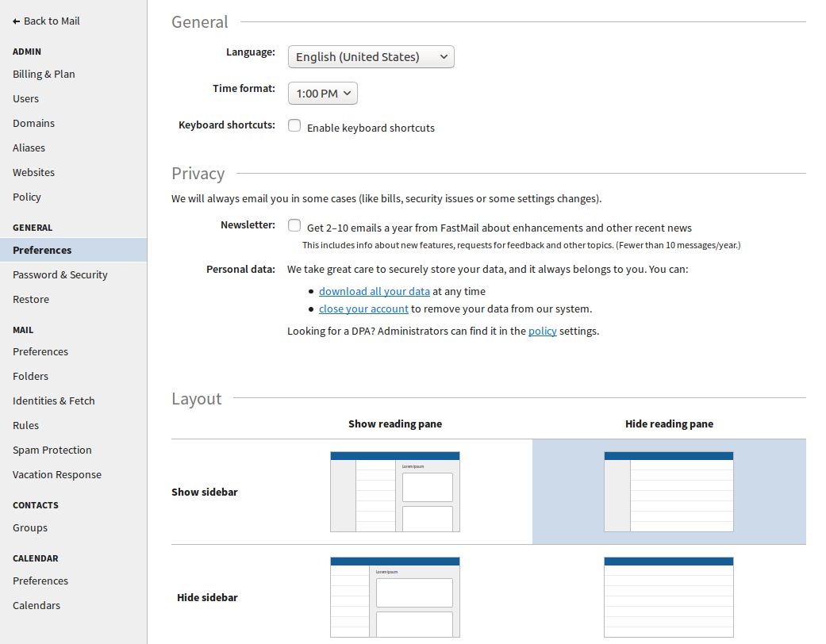Open the Time format dropdown

pos(322,93)
